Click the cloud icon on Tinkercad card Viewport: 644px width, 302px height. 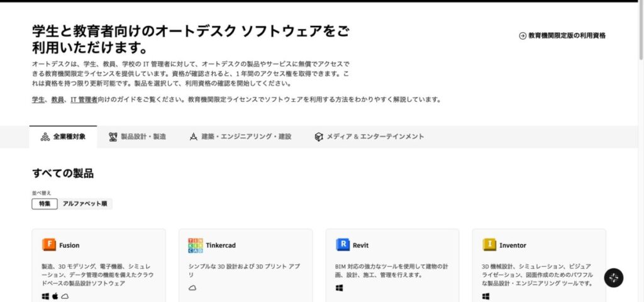pyautogui.click(x=192, y=288)
